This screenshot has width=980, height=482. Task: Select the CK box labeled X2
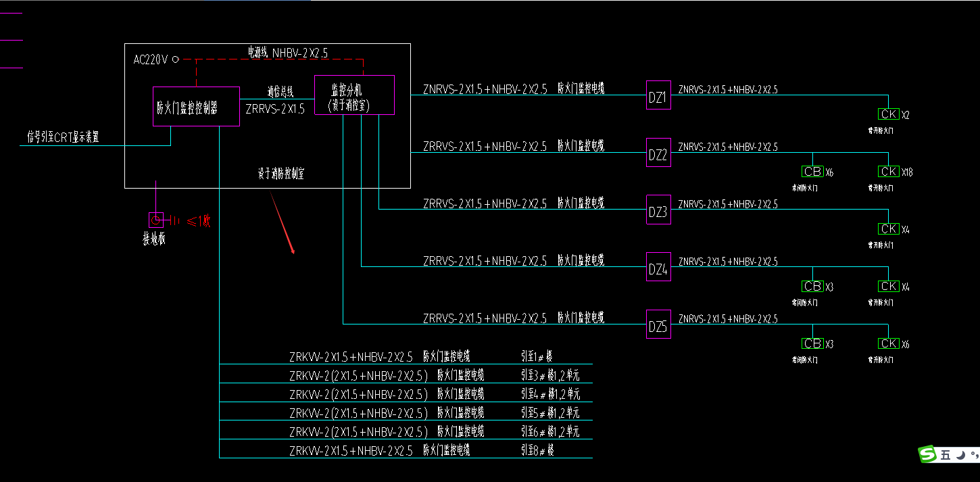pos(889,114)
